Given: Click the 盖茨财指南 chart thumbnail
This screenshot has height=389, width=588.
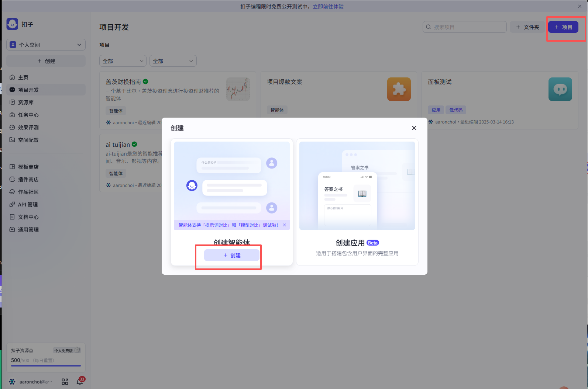Looking at the screenshot, I should click(x=238, y=89).
